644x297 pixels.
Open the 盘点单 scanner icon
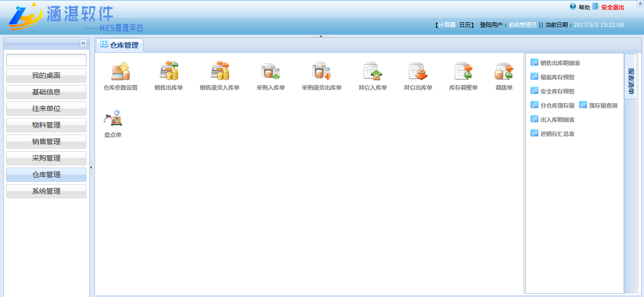112,119
